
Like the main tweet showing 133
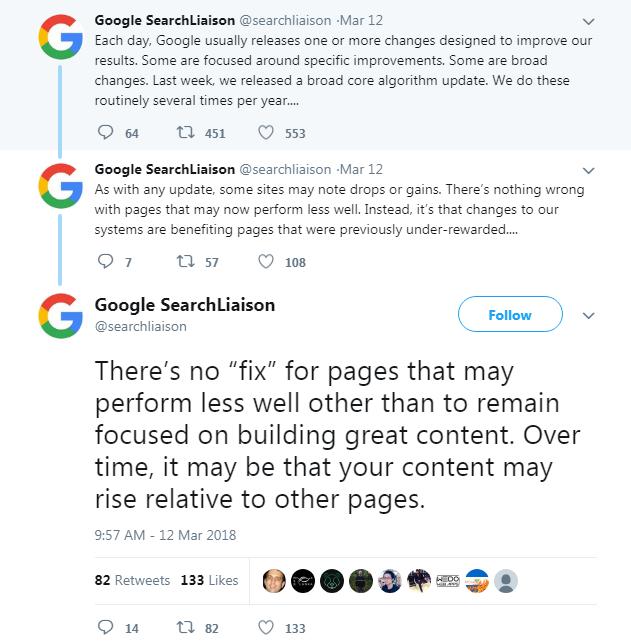[x=266, y=628]
